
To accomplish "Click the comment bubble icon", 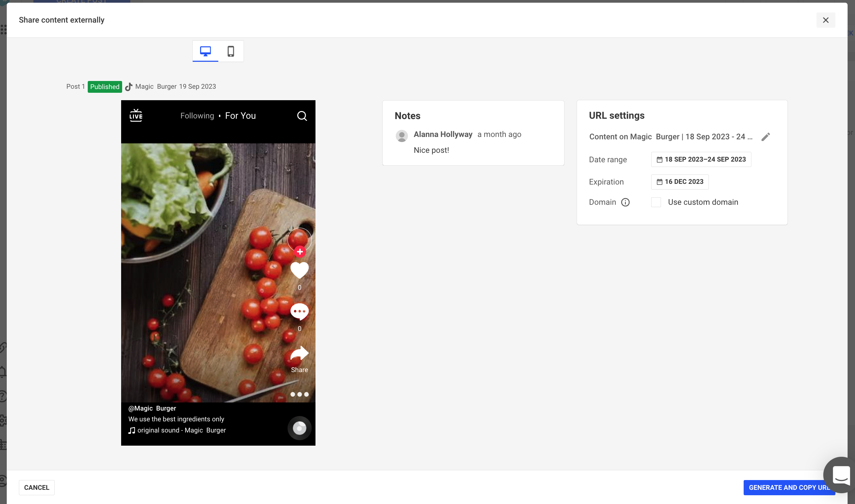I will 299,312.
